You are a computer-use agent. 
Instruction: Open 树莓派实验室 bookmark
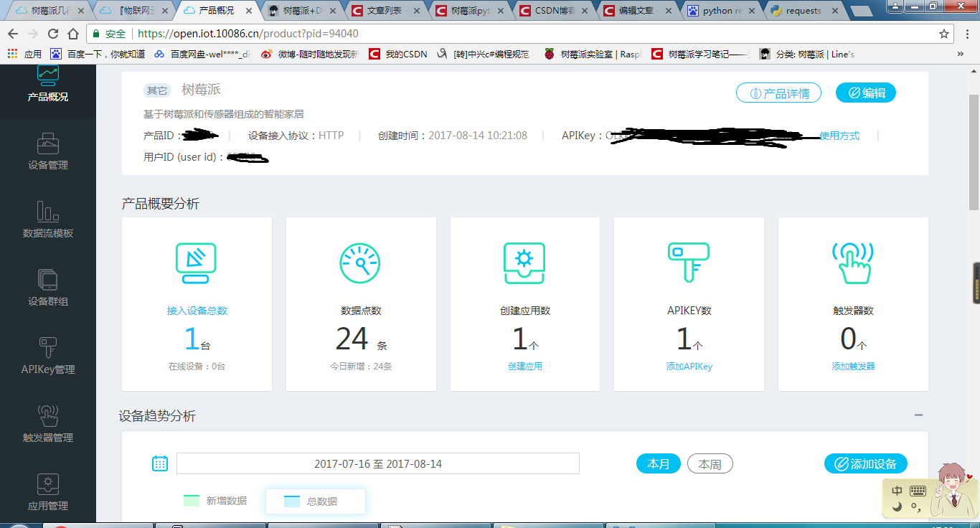[x=593, y=54]
